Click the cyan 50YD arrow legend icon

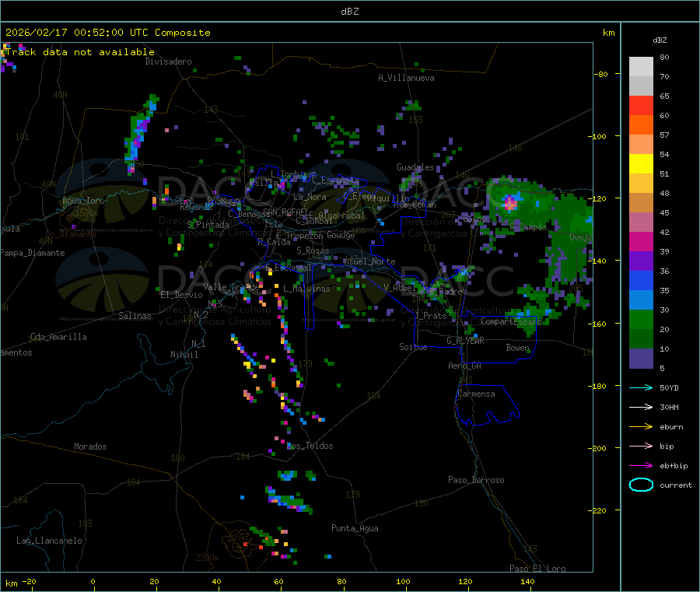pos(641,387)
